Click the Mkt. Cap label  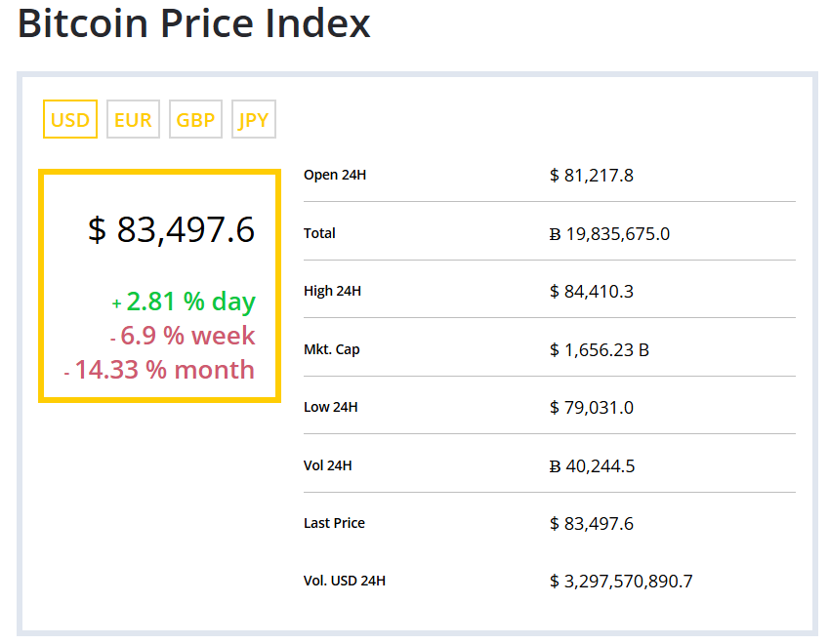coord(331,349)
